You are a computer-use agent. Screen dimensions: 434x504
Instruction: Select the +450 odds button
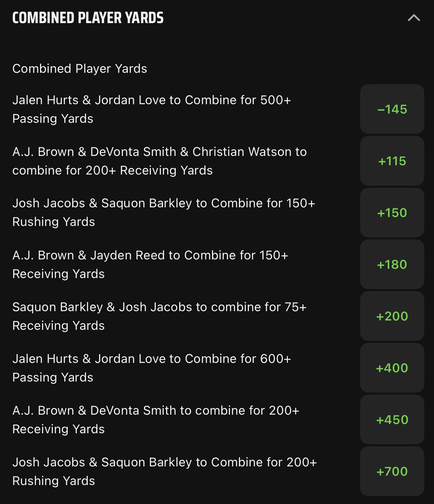click(x=392, y=419)
